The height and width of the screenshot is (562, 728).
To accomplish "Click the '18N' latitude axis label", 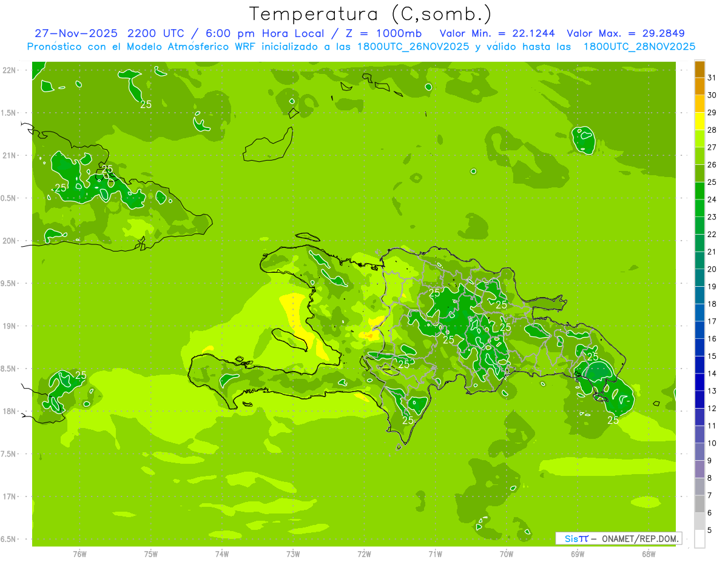I will (x=10, y=411).
